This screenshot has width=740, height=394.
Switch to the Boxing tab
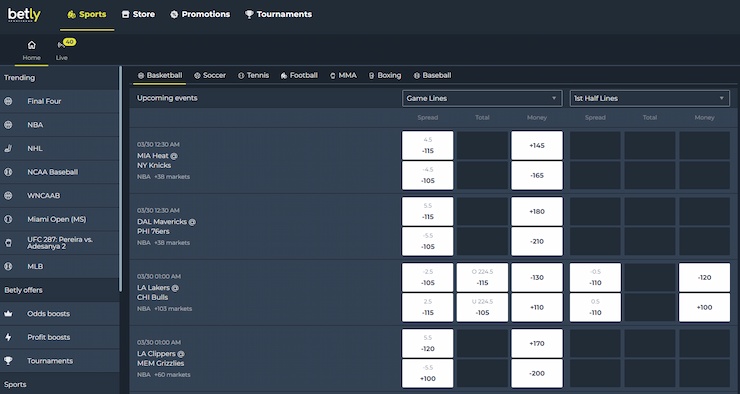385,75
